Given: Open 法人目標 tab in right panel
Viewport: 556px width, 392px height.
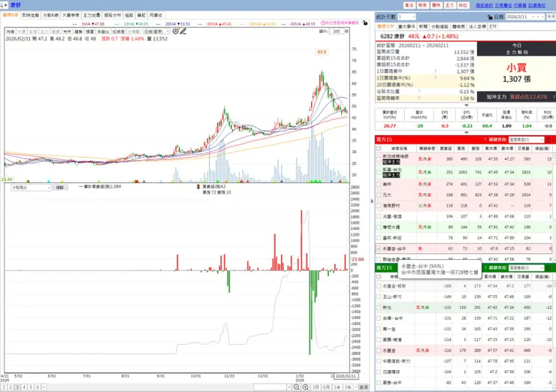Looking at the screenshot, I should [477, 26].
